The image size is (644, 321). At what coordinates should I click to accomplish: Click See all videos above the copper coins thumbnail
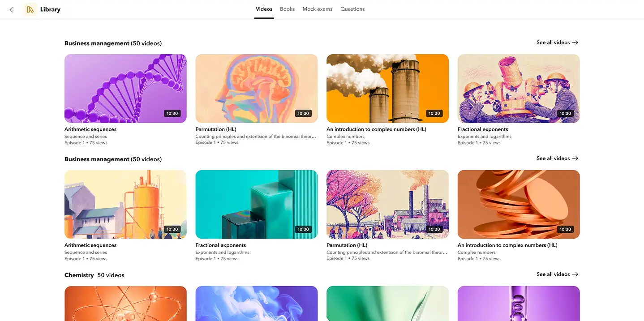tap(557, 158)
